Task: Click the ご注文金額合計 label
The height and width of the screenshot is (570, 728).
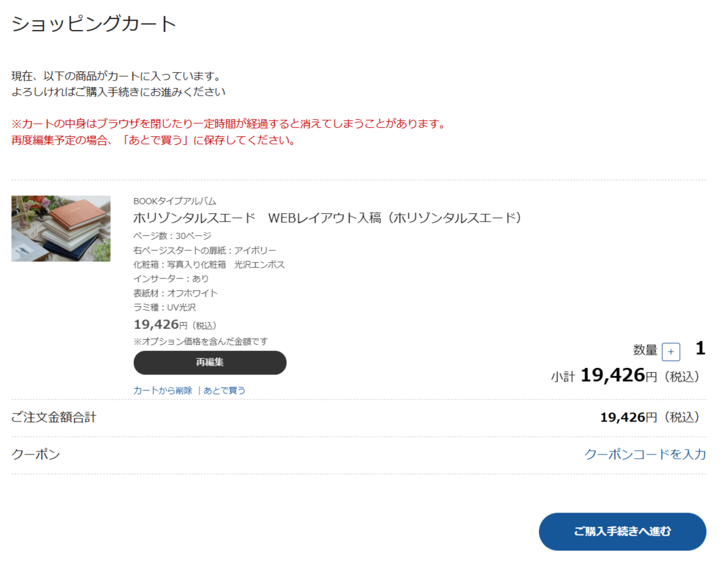Action: (54, 418)
